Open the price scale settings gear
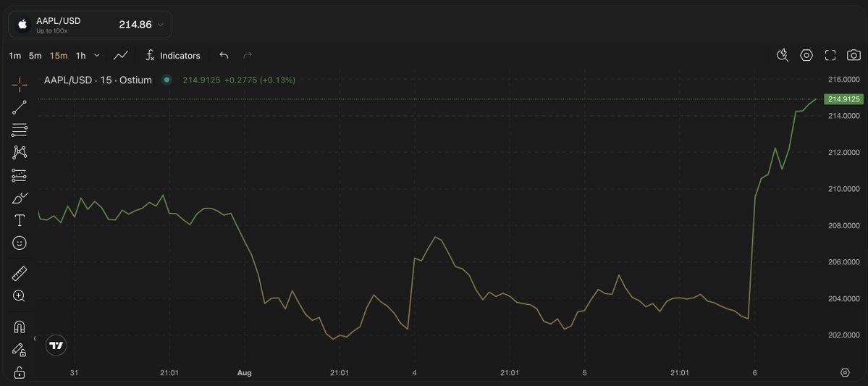 845,372
